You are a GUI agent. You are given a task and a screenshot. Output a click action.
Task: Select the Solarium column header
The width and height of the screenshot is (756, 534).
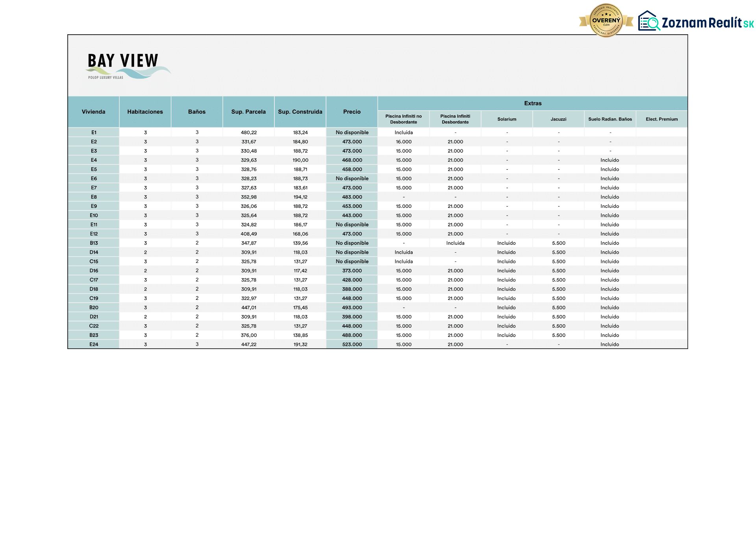(507, 119)
